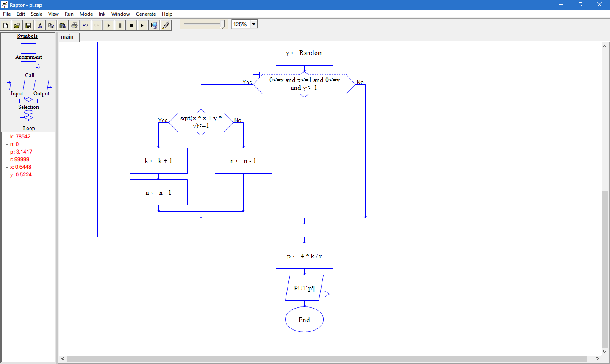Select the k ← k + 1 assignment box
The width and height of the screenshot is (610, 364).
tap(159, 161)
